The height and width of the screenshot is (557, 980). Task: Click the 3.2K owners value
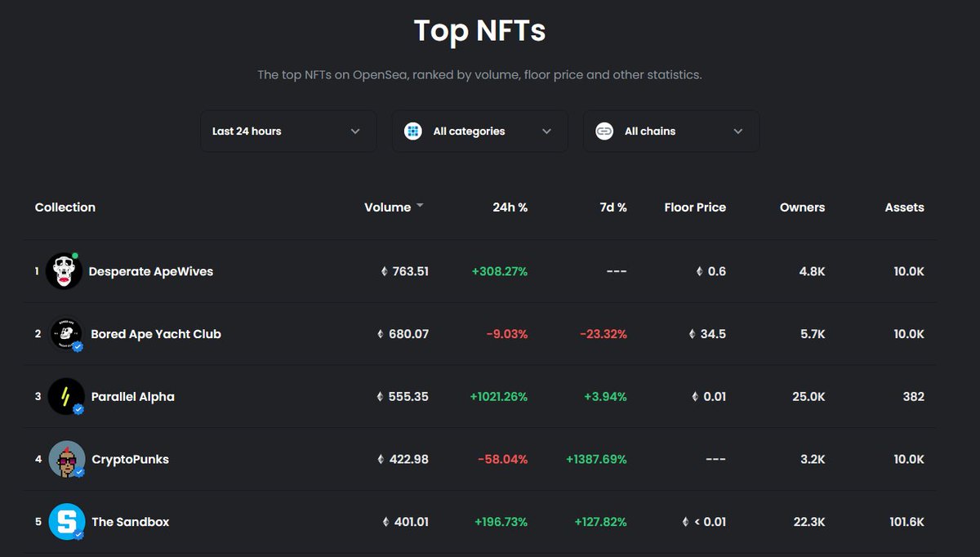(812, 460)
